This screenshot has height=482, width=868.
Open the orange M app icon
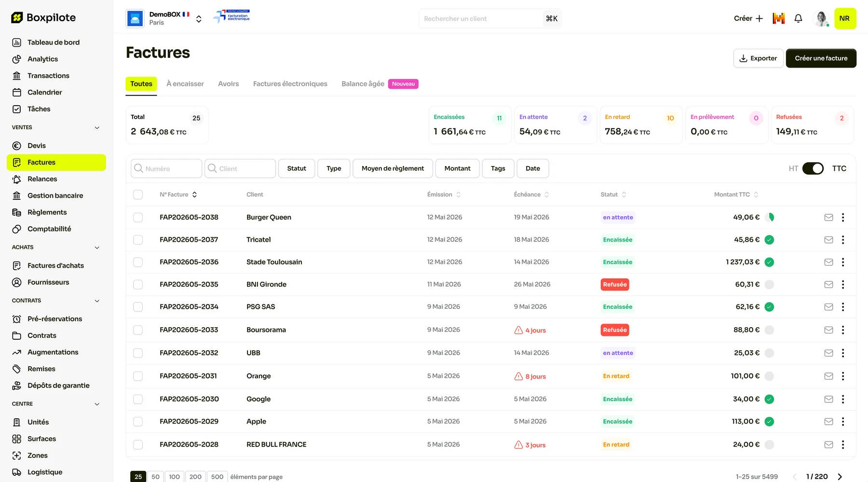[779, 18]
